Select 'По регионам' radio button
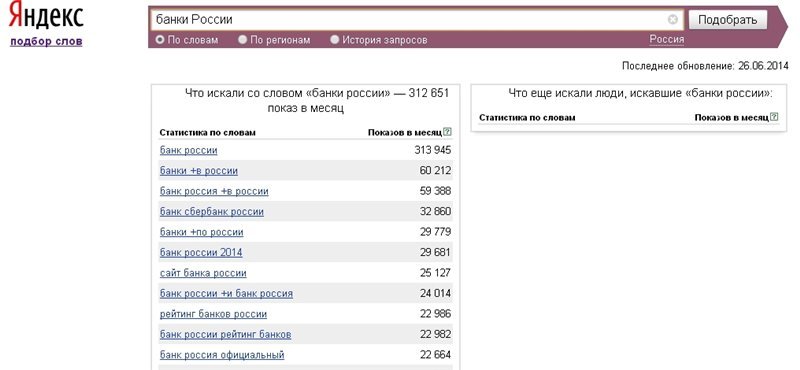 tap(243, 39)
